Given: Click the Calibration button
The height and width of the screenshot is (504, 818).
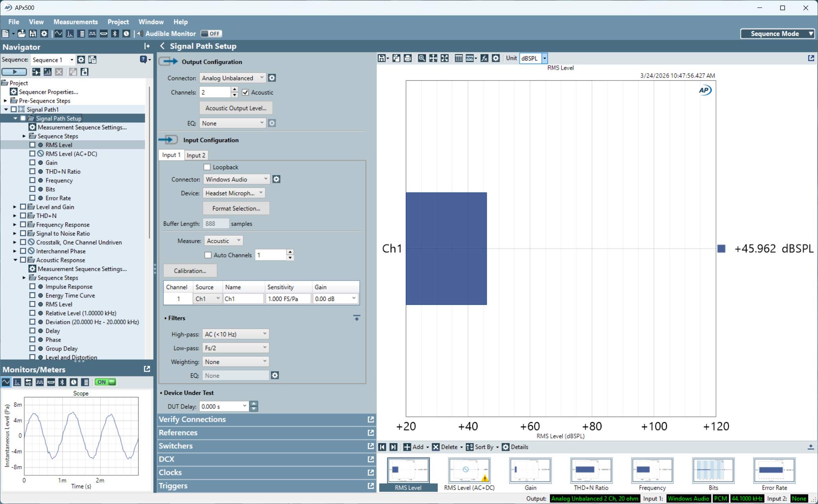Looking at the screenshot, I should point(190,271).
